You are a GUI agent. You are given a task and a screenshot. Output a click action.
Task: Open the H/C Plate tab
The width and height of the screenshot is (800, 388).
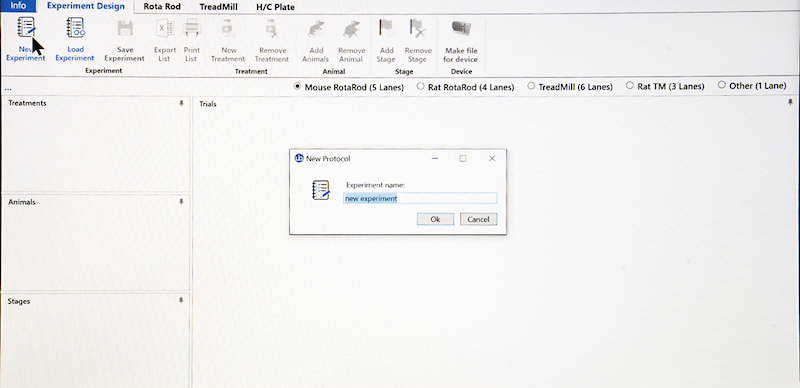pos(275,7)
